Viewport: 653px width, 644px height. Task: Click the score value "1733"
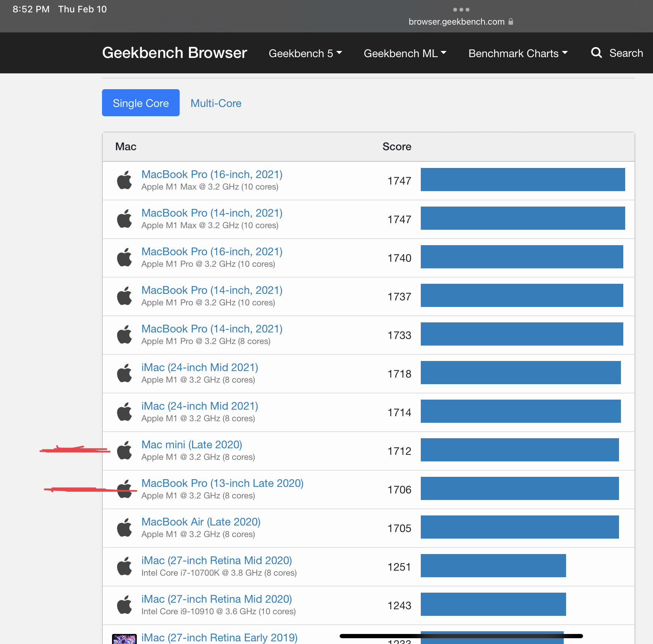coord(400,335)
